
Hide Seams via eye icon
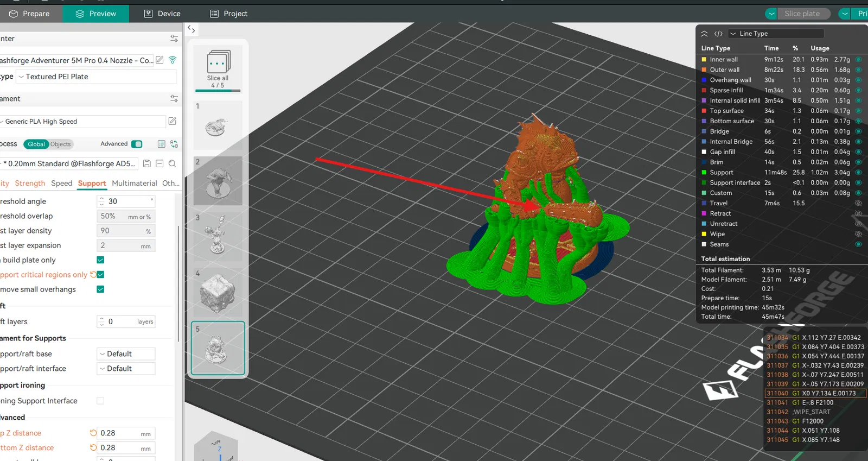(x=858, y=244)
